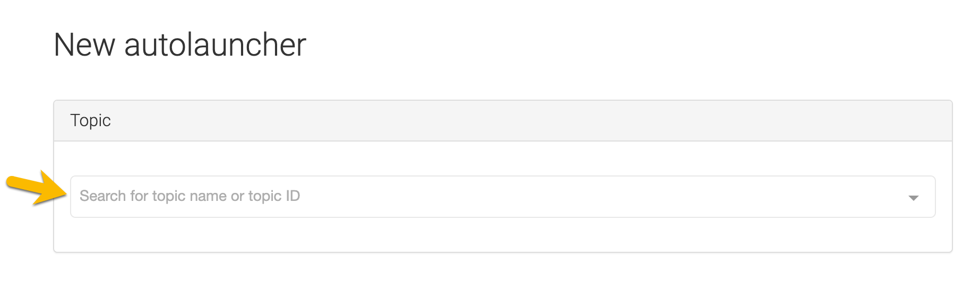Click the word "autolauncher" in the title

coord(215,45)
